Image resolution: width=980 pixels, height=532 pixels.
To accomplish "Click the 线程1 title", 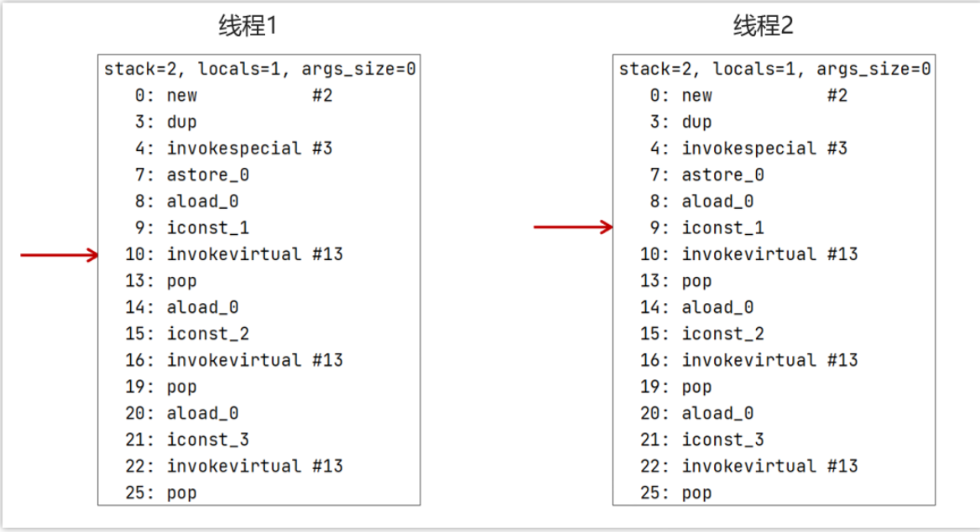I will tap(248, 26).
